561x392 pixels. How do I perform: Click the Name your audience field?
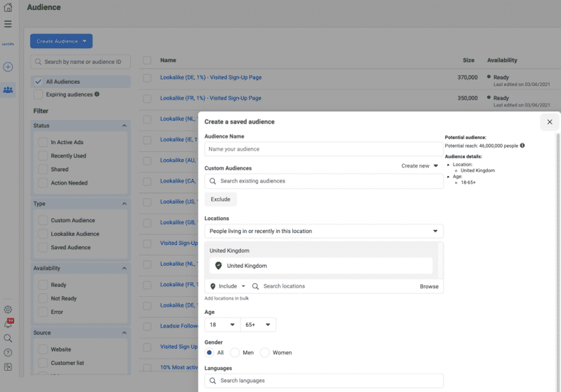coord(324,149)
